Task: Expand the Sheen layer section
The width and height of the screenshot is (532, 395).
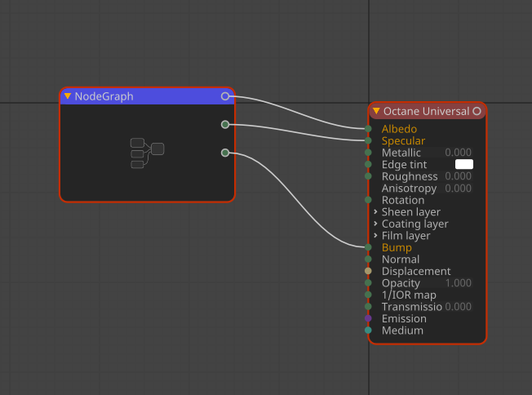Action: click(x=375, y=211)
